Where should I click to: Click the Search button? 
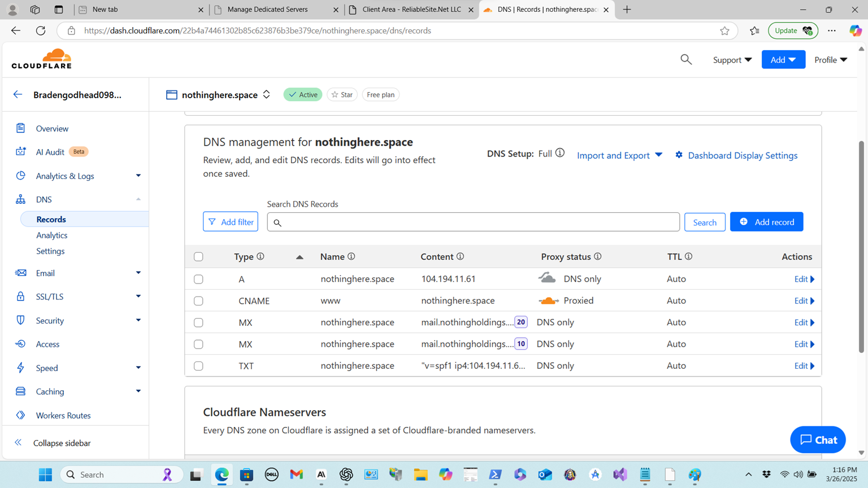[x=705, y=222]
